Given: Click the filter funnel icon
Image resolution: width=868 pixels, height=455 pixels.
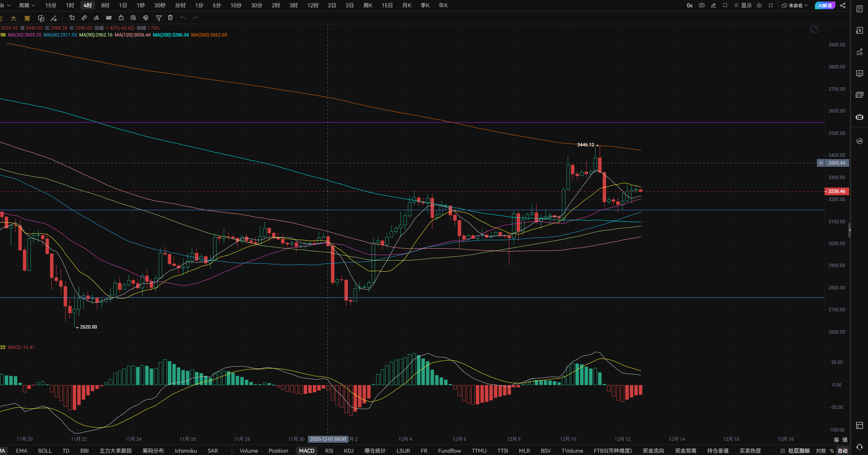Looking at the screenshot, I should pos(158,18).
